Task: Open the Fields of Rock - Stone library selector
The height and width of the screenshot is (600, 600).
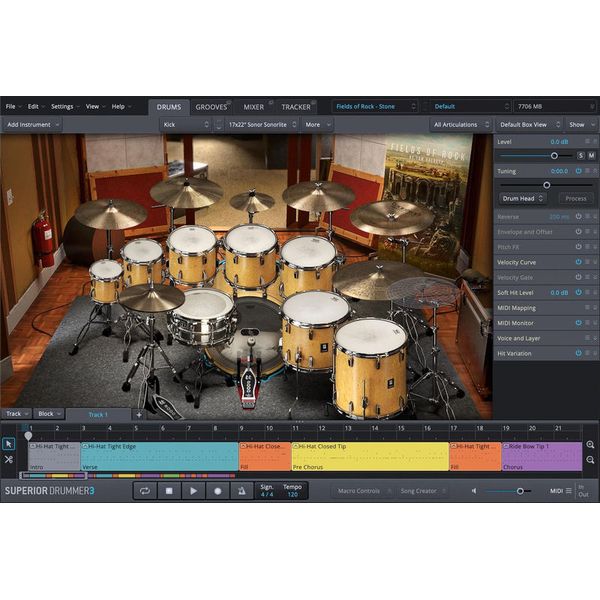Action: [375, 106]
